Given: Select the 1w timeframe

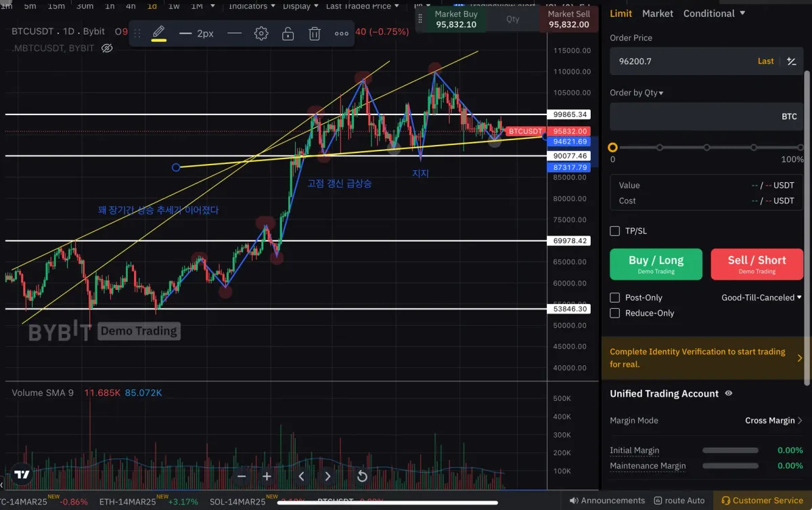Looking at the screenshot, I should tap(174, 6).
